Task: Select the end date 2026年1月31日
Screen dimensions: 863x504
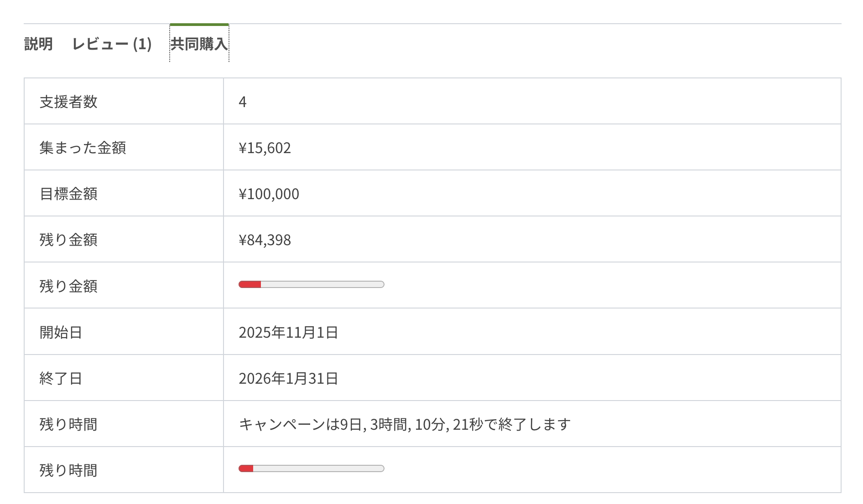Action: [x=288, y=378]
